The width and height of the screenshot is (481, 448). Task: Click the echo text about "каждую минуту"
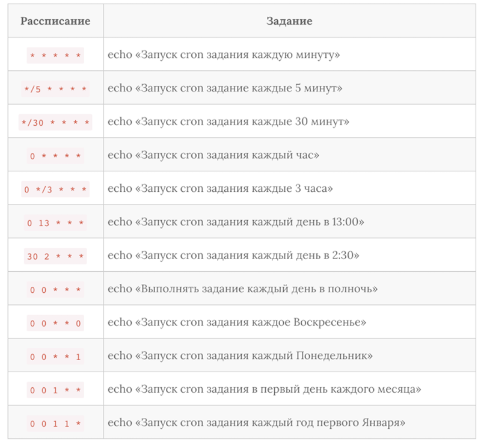tap(224, 55)
